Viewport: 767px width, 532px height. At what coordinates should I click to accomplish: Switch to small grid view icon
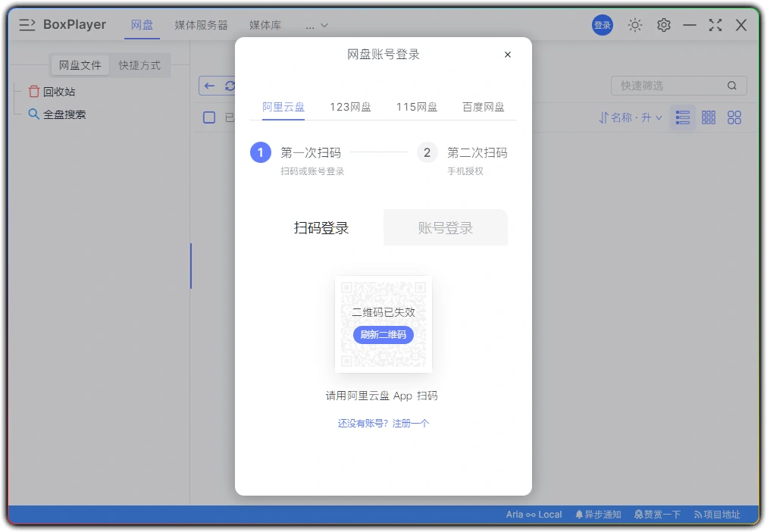pyautogui.click(x=708, y=117)
